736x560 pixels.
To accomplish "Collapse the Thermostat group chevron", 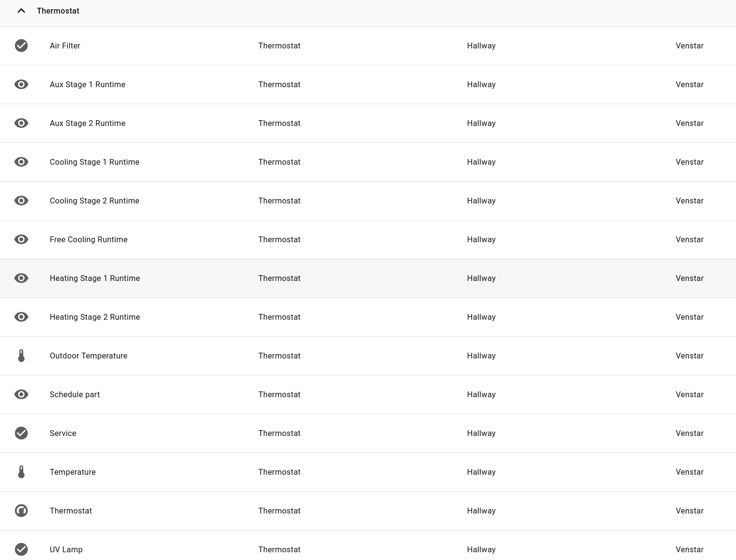I will point(21,11).
